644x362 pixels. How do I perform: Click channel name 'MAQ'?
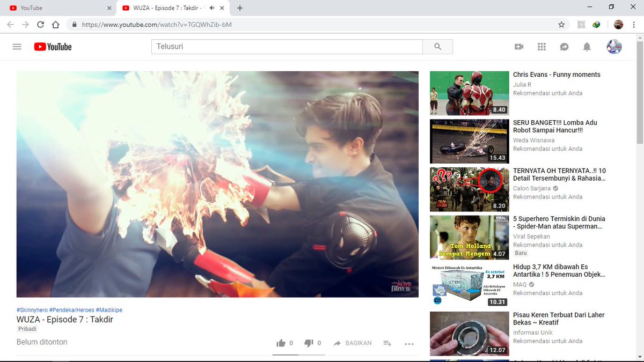click(x=519, y=284)
